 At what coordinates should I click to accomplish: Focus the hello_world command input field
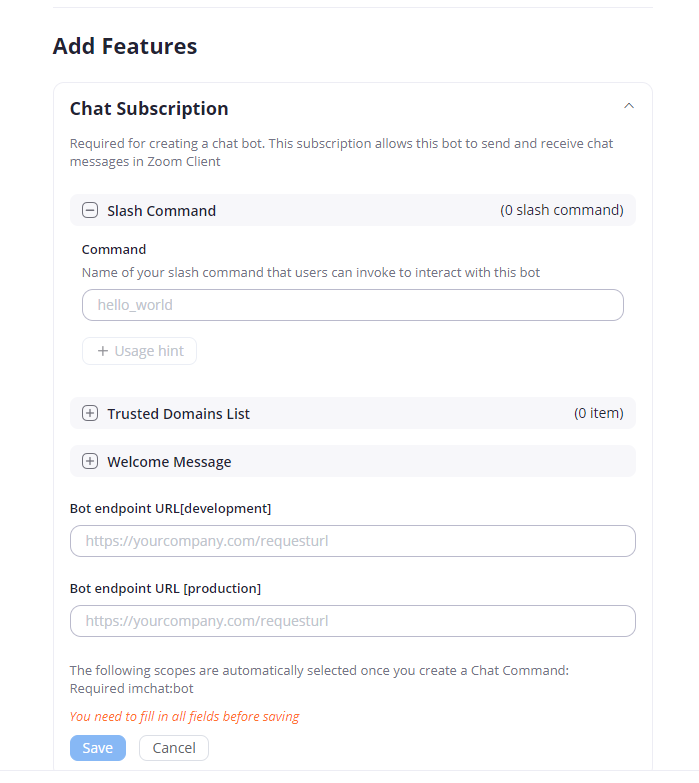coord(352,305)
